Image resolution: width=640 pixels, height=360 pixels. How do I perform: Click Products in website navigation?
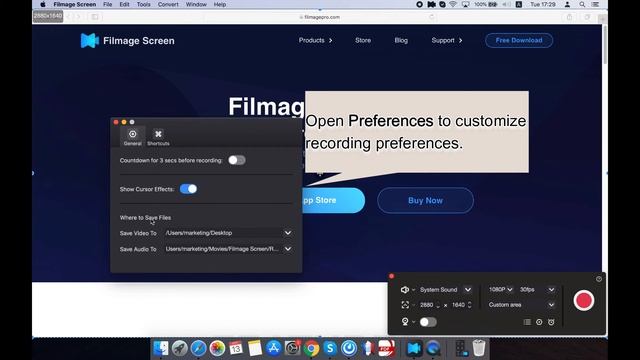pyautogui.click(x=315, y=40)
